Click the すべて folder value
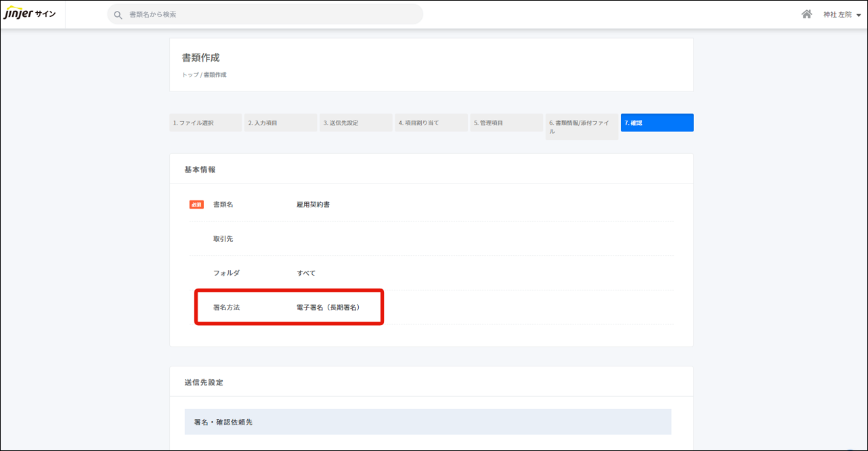The image size is (868, 451). [x=306, y=273]
